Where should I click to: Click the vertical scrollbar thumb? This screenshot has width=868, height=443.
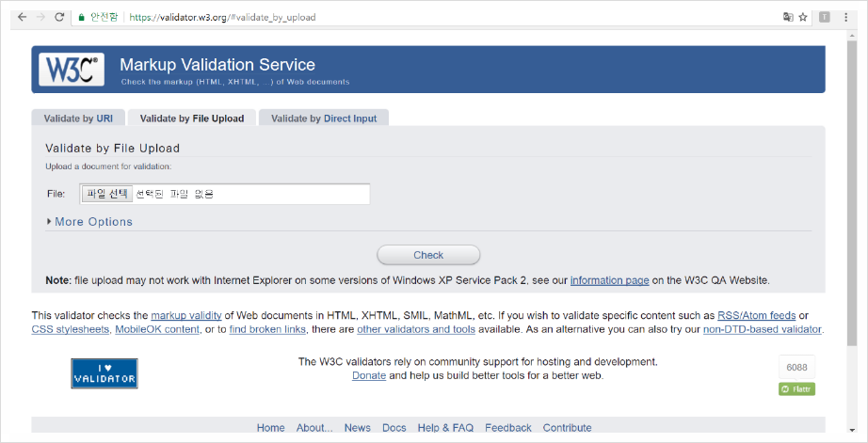852,194
